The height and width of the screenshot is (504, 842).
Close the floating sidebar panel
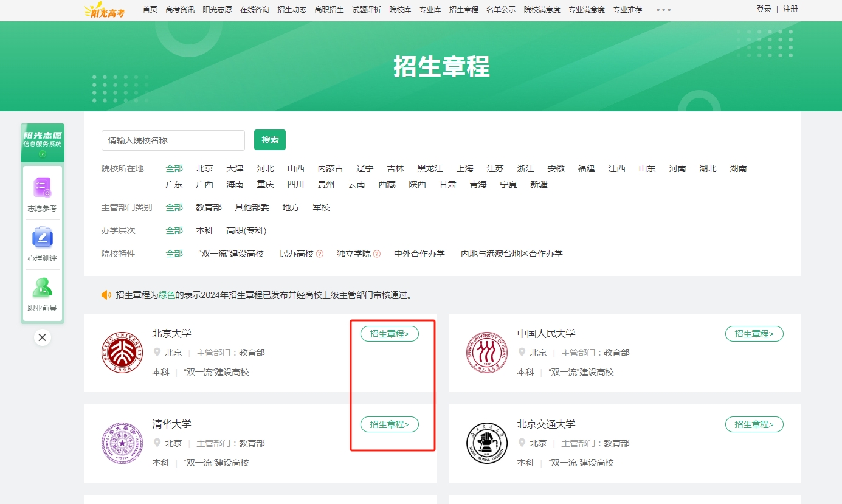[43, 337]
